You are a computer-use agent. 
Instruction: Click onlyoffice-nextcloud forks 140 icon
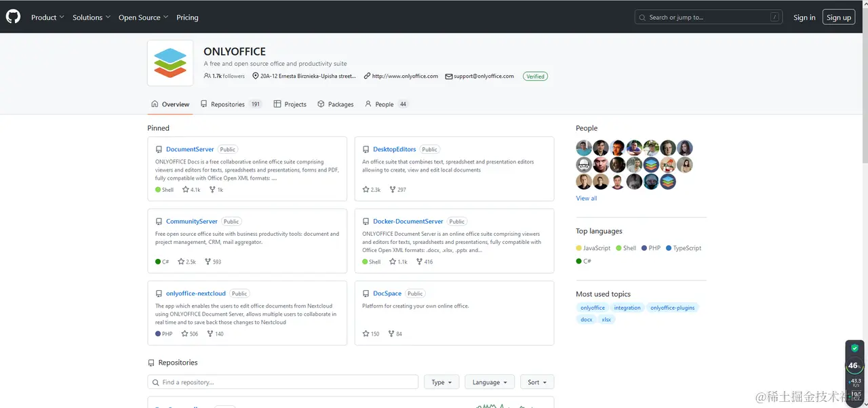point(210,333)
